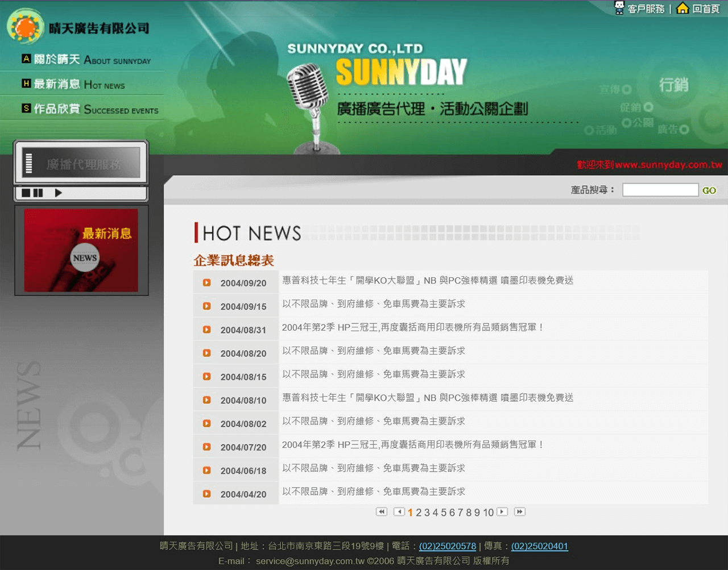Select the date text 2004/04/20

tap(243, 494)
